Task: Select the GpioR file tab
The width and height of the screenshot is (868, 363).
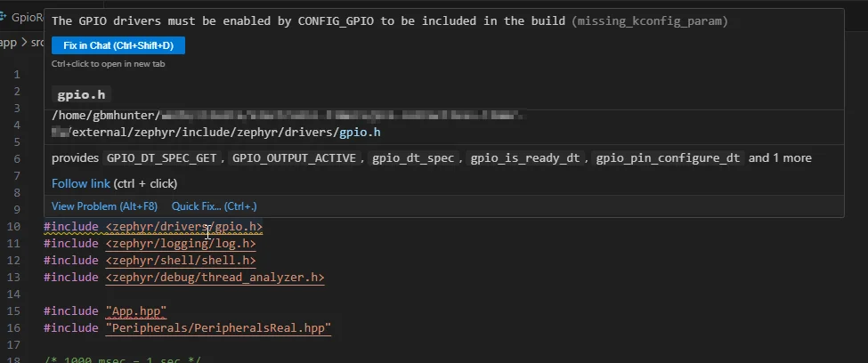Action: tap(28, 16)
